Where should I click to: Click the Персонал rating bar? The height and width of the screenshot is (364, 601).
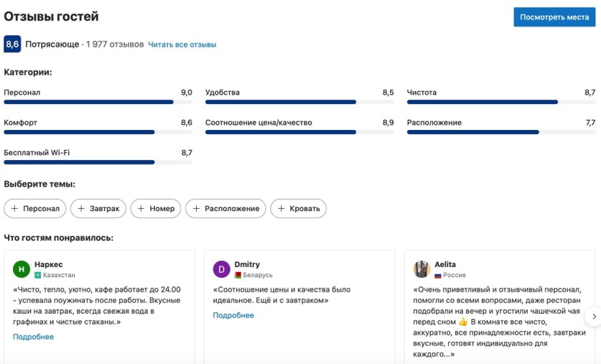click(98, 102)
